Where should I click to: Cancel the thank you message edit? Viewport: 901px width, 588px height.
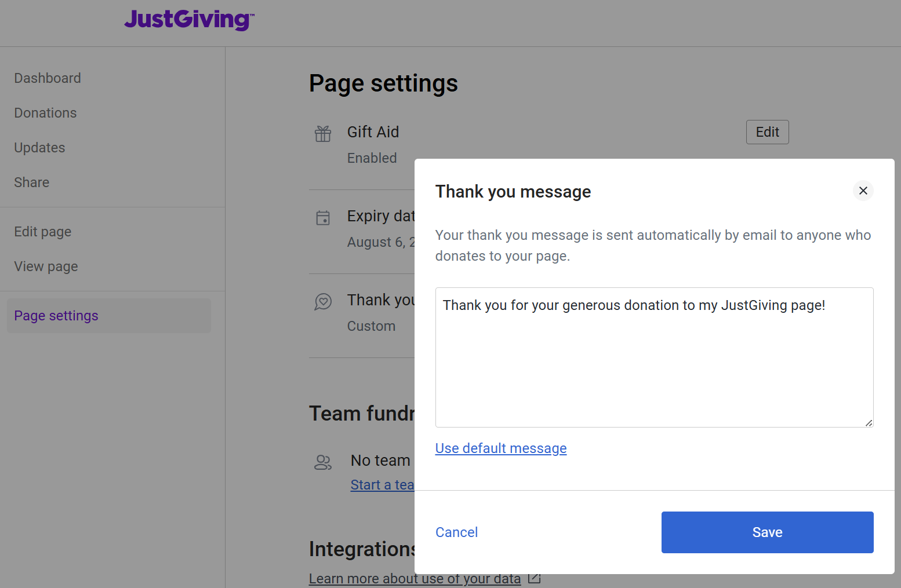(x=456, y=532)
